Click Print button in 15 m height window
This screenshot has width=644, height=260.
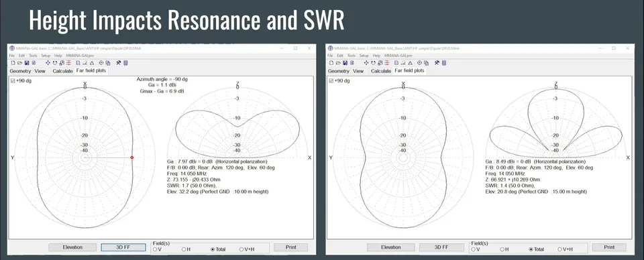coord(609,247)
